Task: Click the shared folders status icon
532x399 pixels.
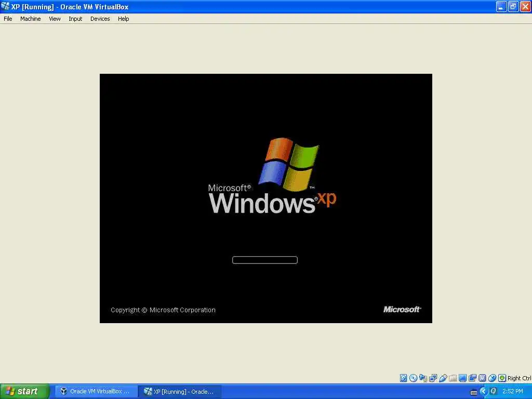Action: 453,378
